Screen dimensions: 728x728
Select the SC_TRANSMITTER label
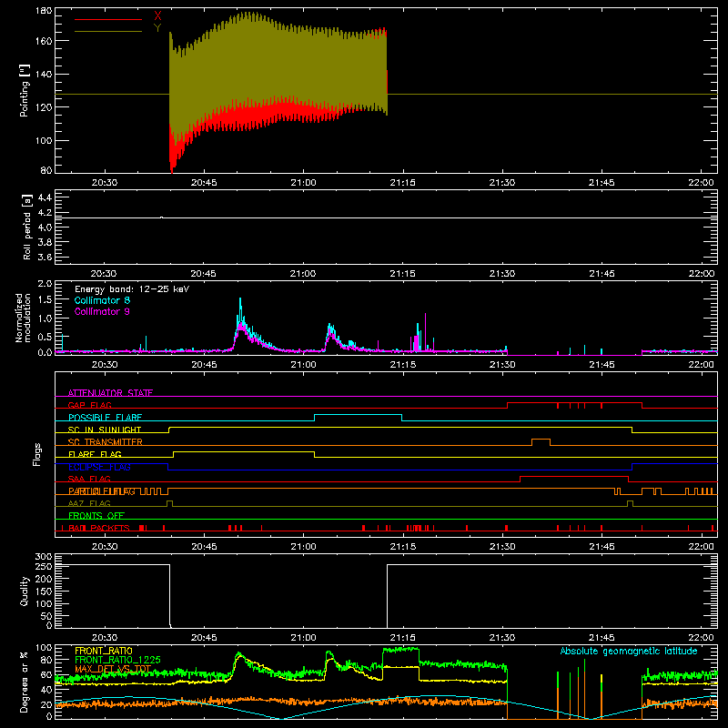pyautogui.click(x=106, y=442)
